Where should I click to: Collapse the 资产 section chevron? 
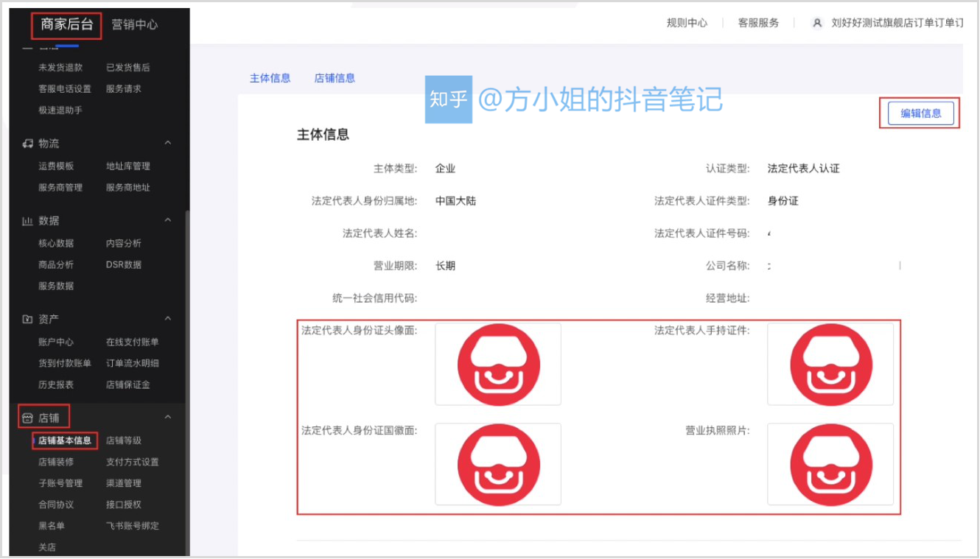coord(168,319)
